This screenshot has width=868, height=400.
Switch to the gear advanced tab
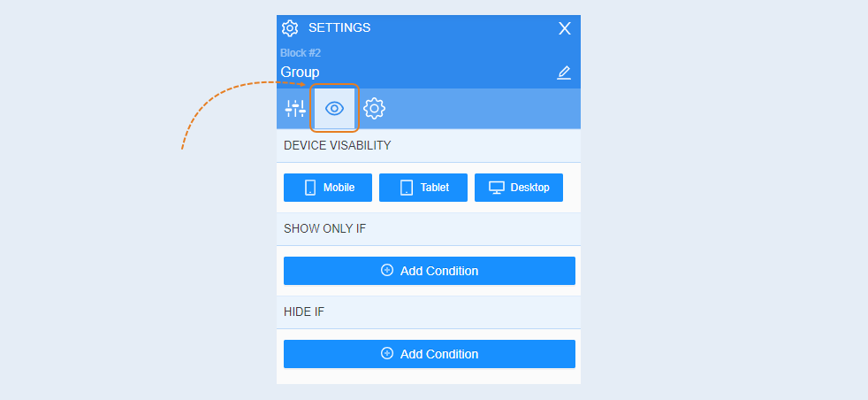click(x=374, y=108)
